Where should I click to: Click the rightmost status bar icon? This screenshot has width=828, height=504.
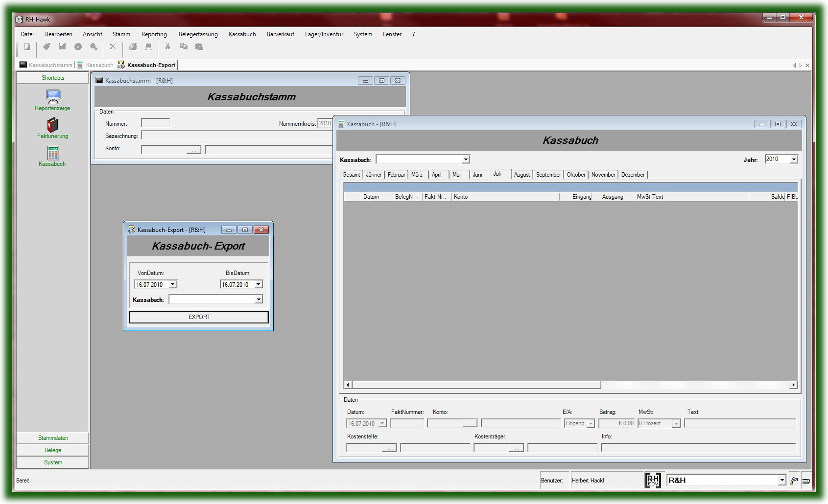pyautogui.click(x=806, y=481)
